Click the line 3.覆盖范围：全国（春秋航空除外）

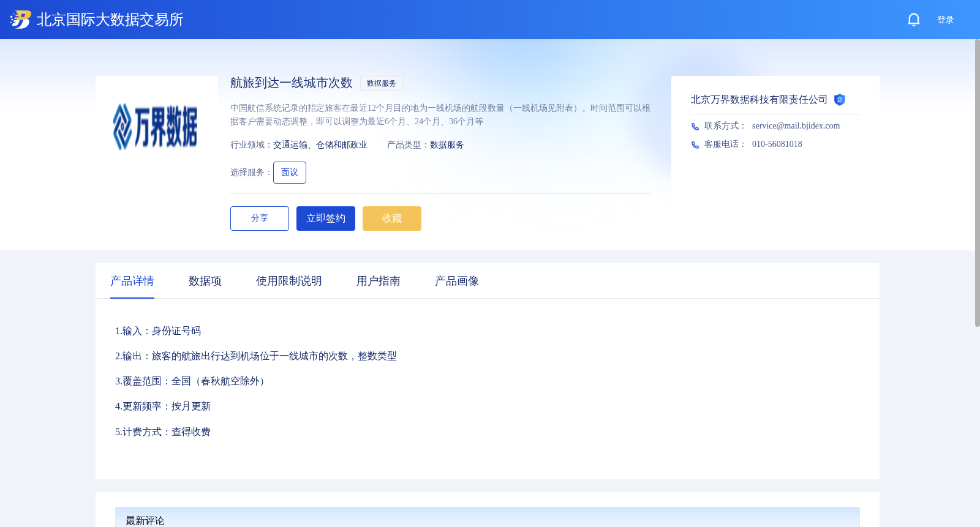(x=192, y=381)
